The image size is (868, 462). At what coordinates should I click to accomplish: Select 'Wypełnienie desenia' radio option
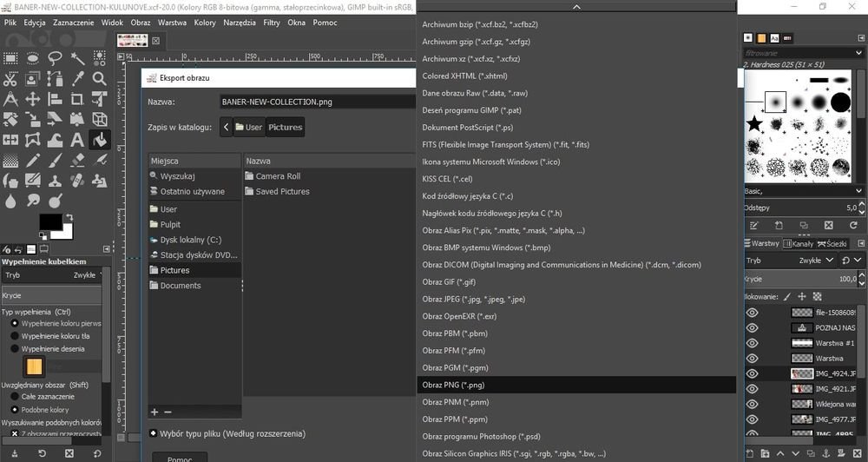click(15, 349)
